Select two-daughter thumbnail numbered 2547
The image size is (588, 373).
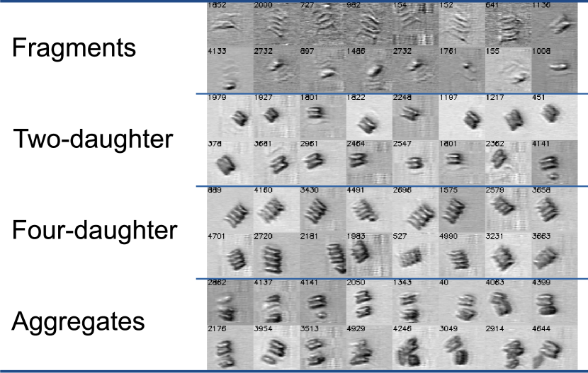tap(416, 163)
